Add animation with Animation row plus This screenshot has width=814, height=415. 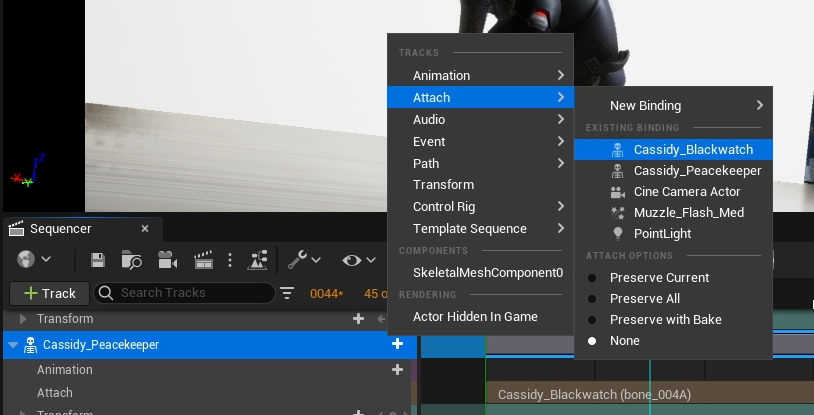[x=398, y=370]
